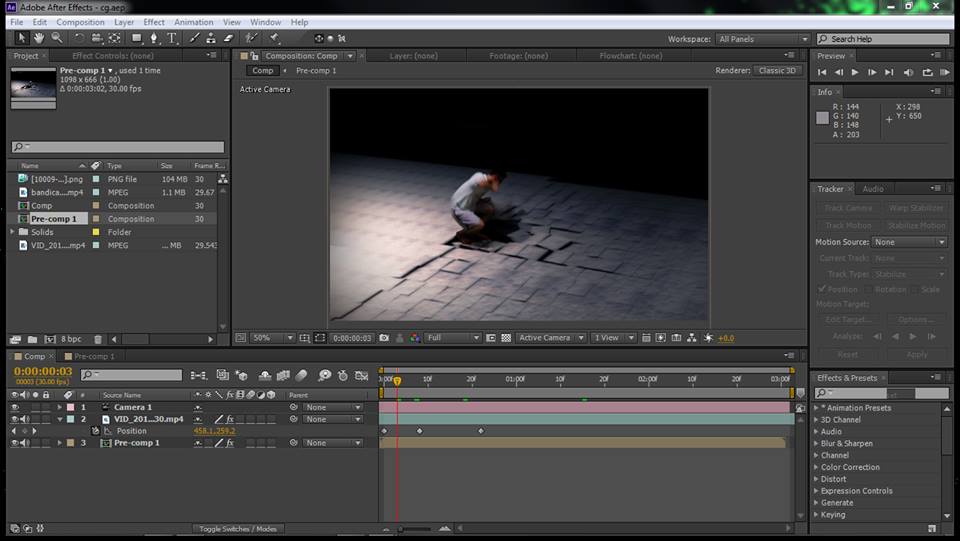Mute audio of Pre-comp 1 layer

(24, 442)
